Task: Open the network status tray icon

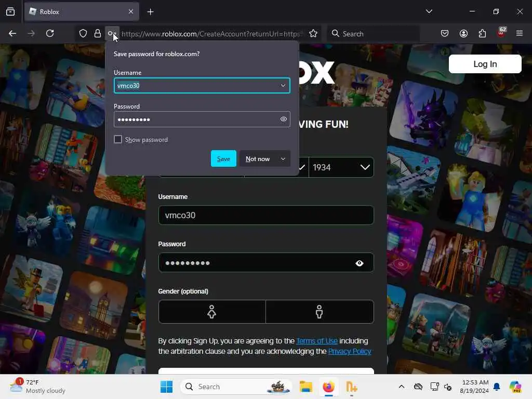Action: pyautogui.click(x=434, y=387)
